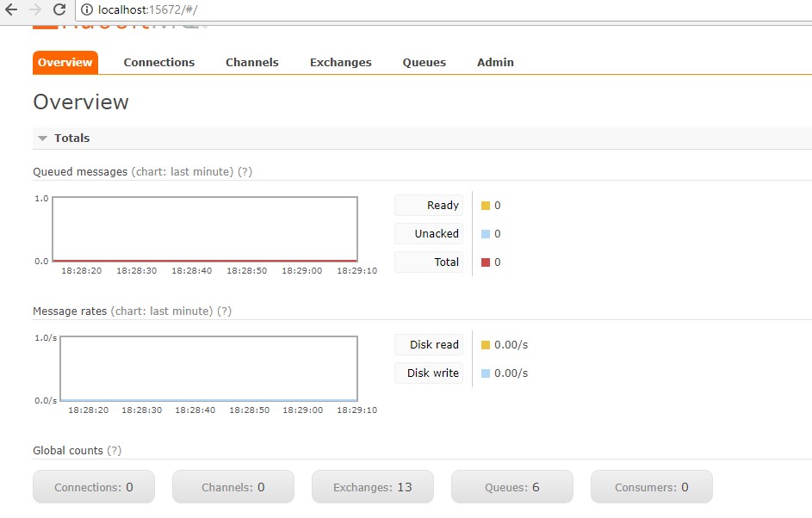This screenshot has height=518, width=812.
Task: Click the yellow Ready color swatch
Action: click(486, 206)
